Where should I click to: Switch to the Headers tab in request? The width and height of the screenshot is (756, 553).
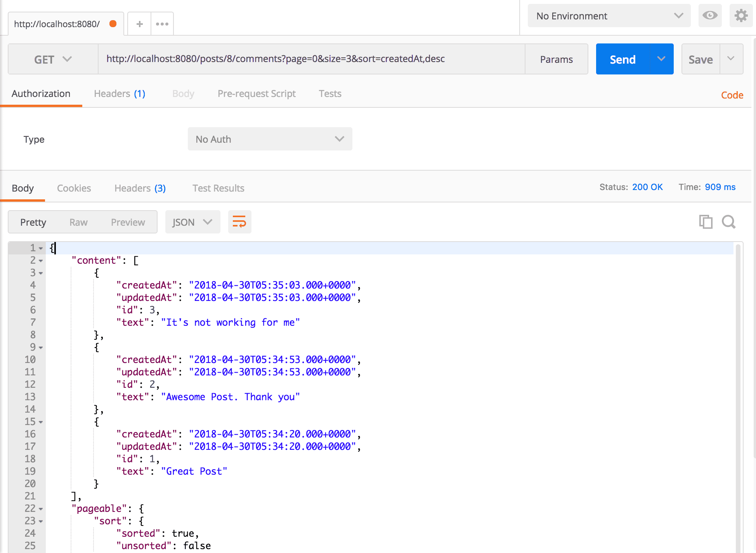tap(120, 94)
